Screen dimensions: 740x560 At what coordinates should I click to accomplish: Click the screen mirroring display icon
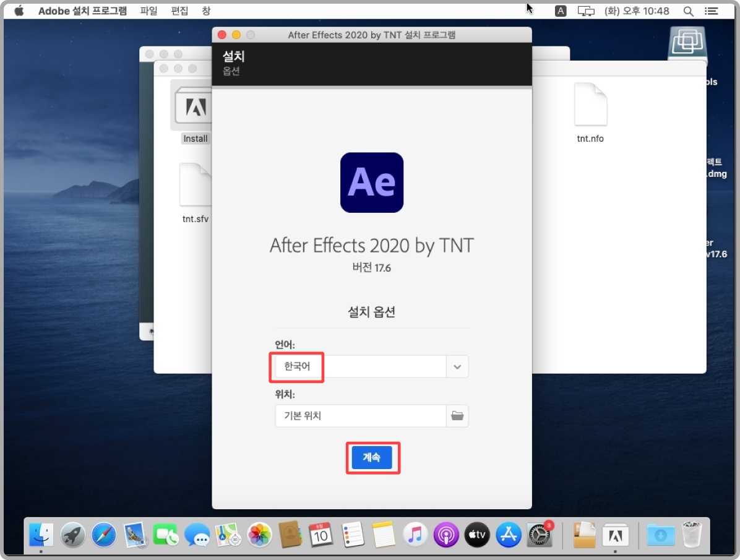tap(586, 11)
